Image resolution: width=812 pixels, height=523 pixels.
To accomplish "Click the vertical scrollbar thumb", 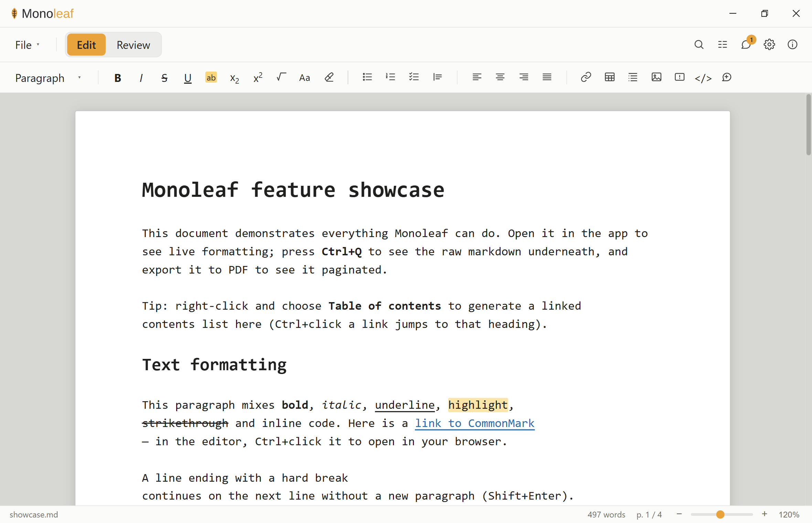I will point(809,125).
